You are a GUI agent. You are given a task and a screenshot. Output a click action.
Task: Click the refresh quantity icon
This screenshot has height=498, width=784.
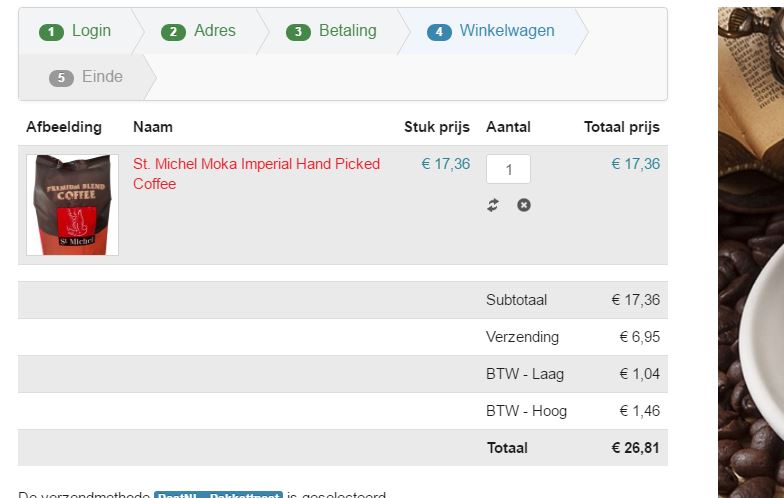[x=493, y=205]
